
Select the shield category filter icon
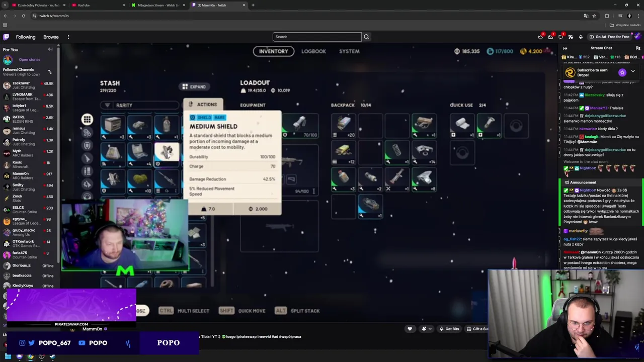click(x=88, y=145)
